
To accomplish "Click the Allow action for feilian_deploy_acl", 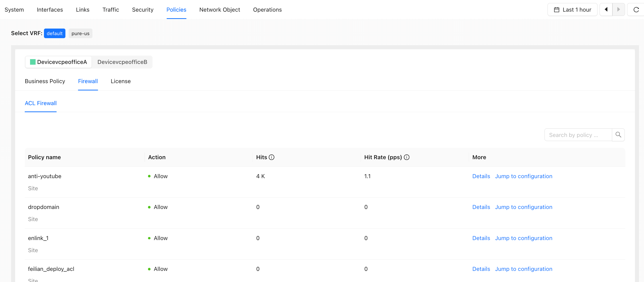I will (x=158, y=269).
